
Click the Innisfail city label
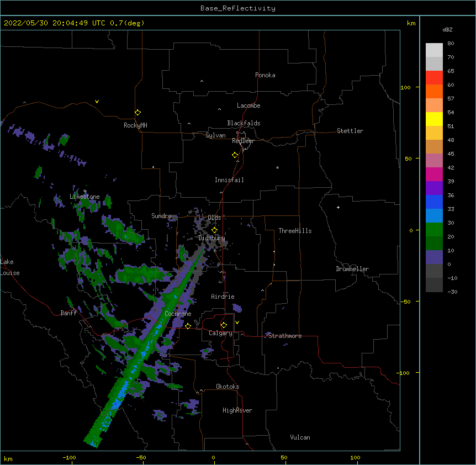pos(229,180)
